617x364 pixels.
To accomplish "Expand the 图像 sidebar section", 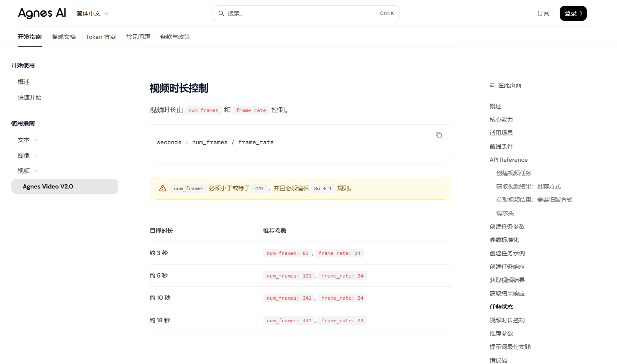I will pyautogui.click(x=28, y=155).
